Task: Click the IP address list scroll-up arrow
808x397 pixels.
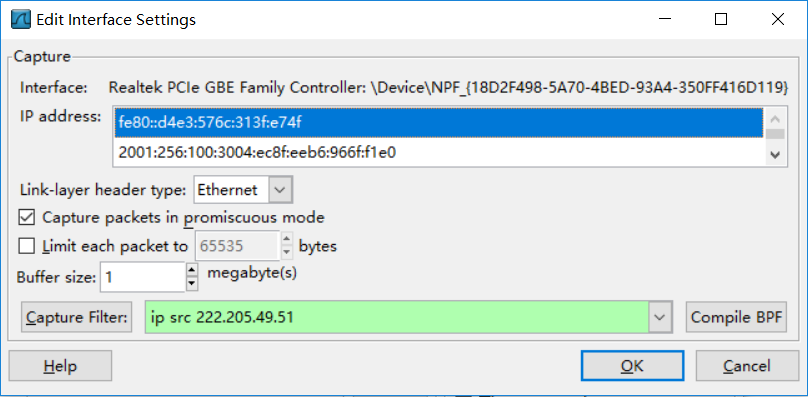Action: [x=775, y=119]
